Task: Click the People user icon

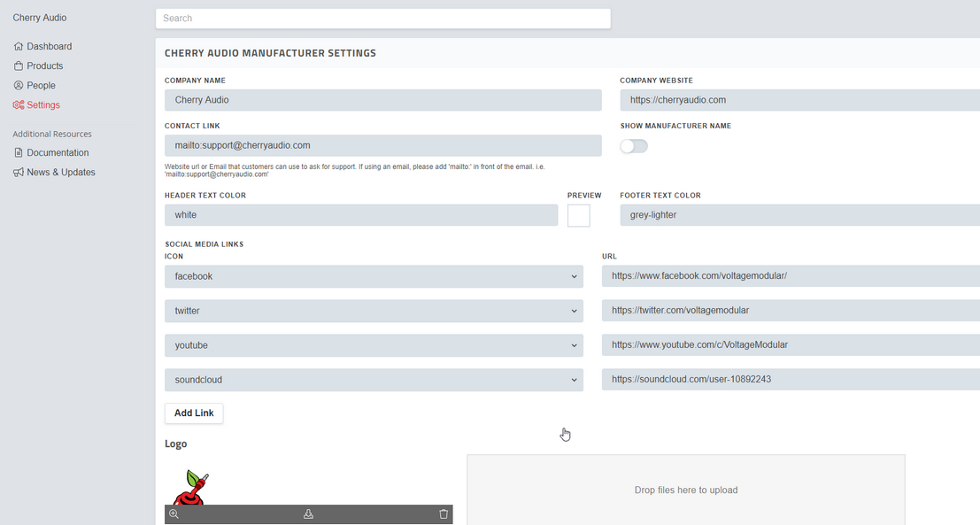Action: click(x=18, y=85)
